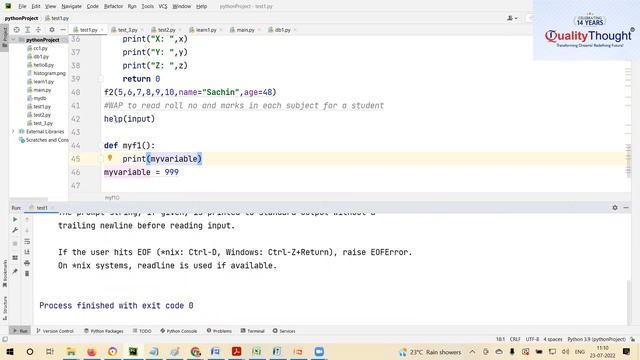Open the VCS menu

pos(163,7)
